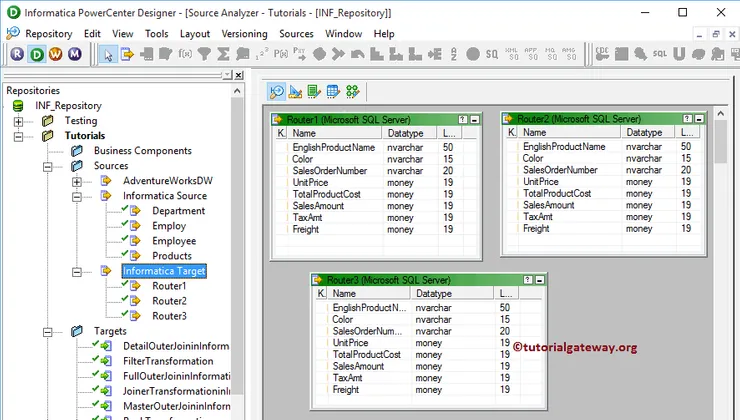The height and width of the screenshot is (420, 740).
Task: Select the Employee source
Action: [x=174, y=241]
